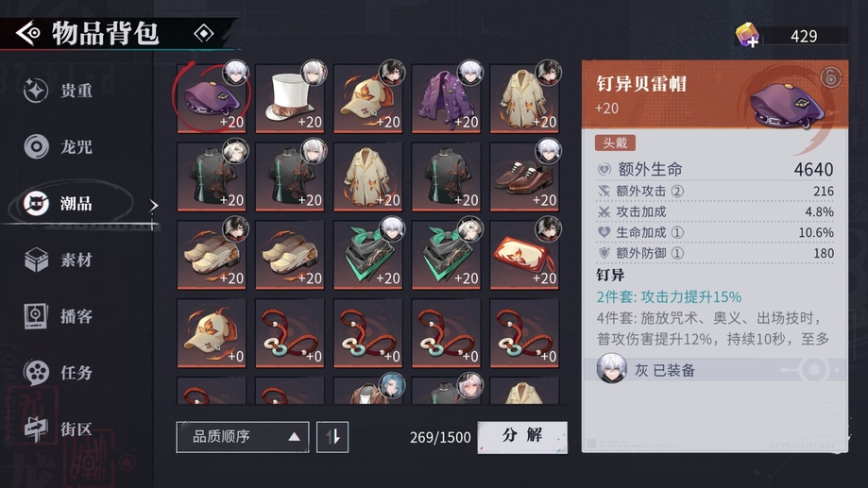Select the 街区 sidebar category
The width and height of the screenshot is (868, 488).
pos(59,429)
